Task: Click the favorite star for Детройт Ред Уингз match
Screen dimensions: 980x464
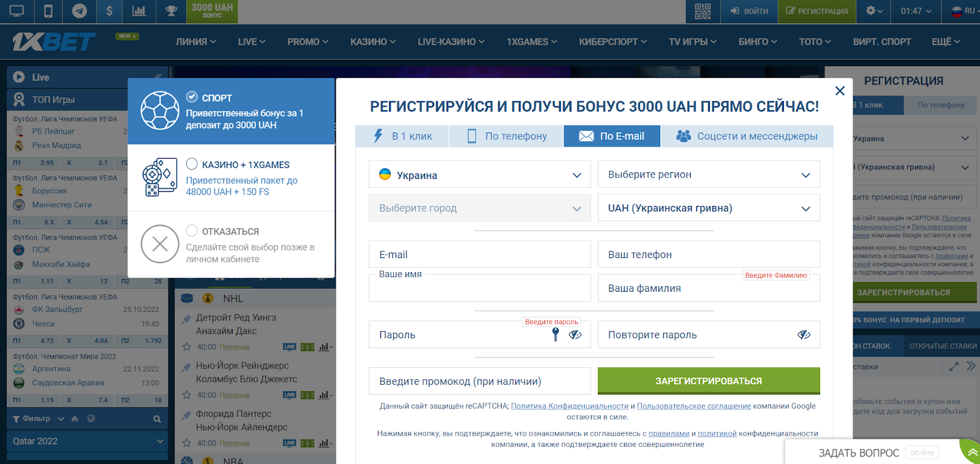Action: 187,347
